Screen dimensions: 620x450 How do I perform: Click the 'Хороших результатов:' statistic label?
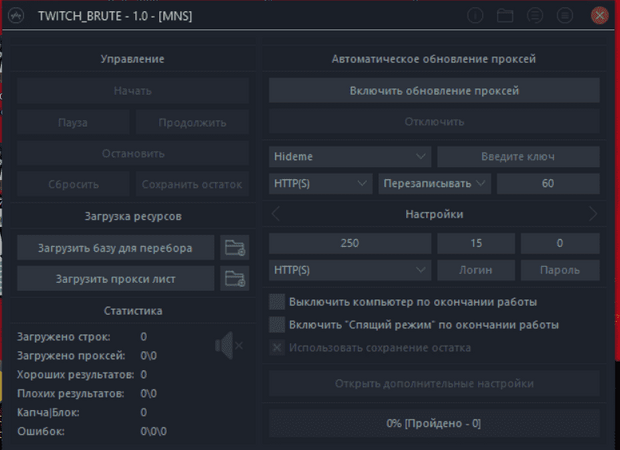[76, 374]
